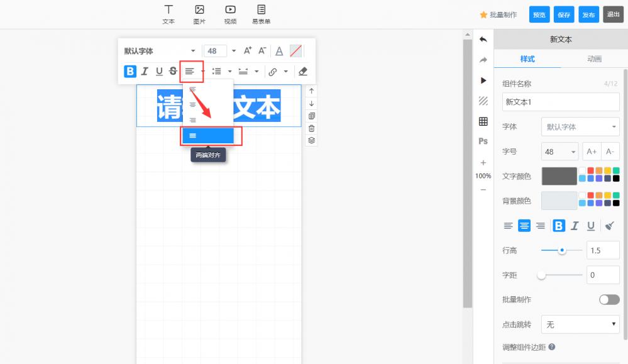Open the 字体 默认字体 dropdown in panel

[x=580, y=127]
